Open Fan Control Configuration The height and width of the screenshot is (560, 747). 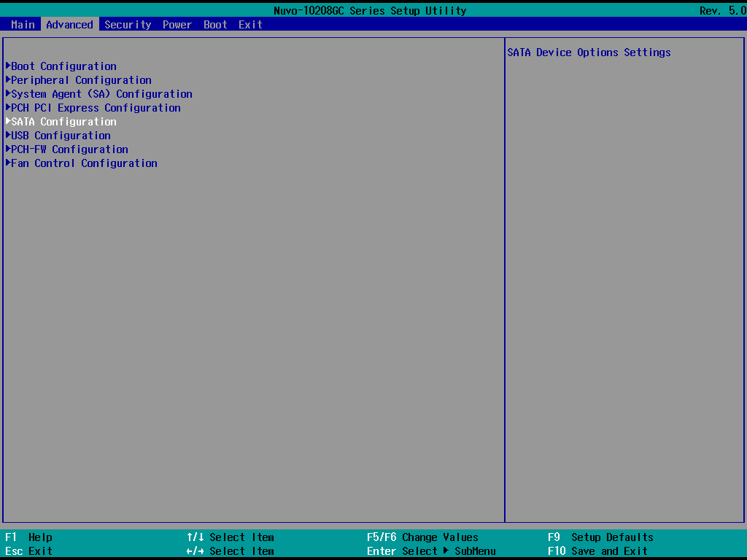84,163
